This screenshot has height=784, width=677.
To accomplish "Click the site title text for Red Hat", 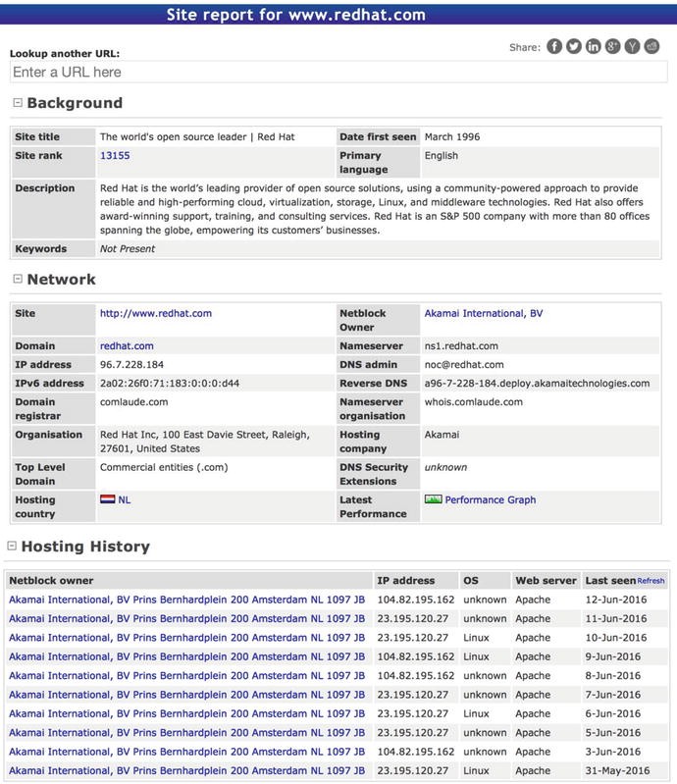I will (197, 137).
